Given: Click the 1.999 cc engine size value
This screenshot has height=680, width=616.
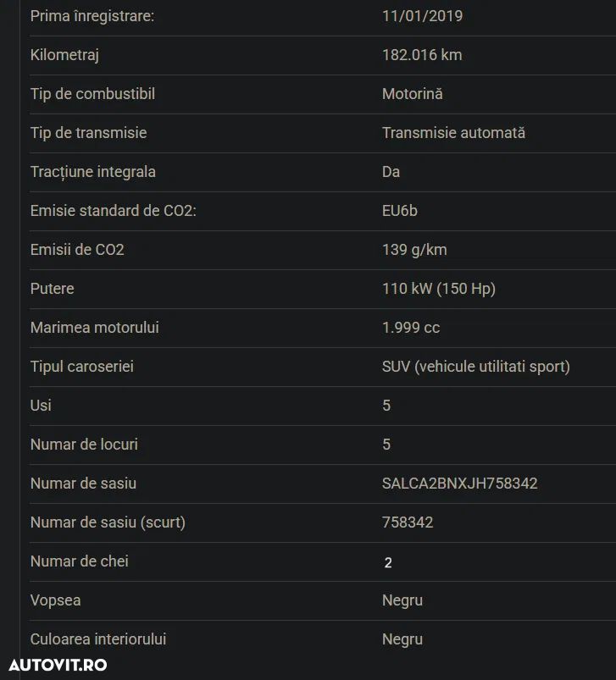Looking at the screenshot, I should (411, 328).
